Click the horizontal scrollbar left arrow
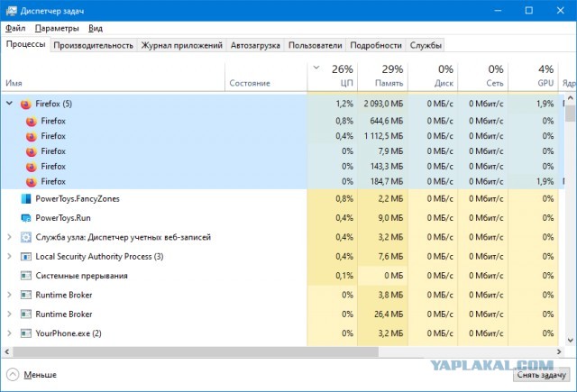This screenshot has width=577, height=392. click(7, 352)
